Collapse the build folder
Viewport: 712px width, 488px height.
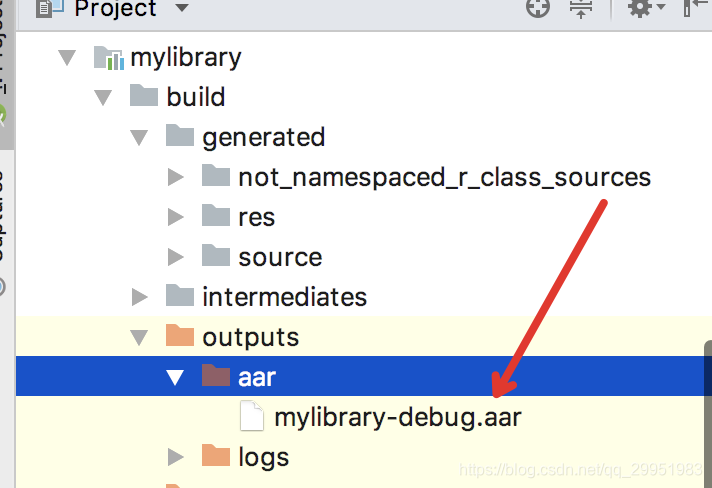click(103, 98)
